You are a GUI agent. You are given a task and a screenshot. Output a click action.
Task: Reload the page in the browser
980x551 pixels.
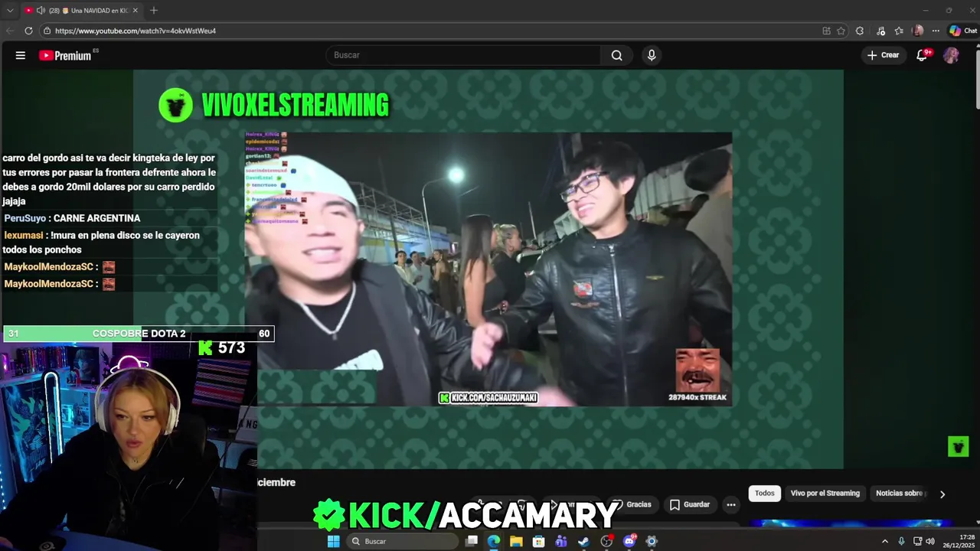click(x=28, y=31)
